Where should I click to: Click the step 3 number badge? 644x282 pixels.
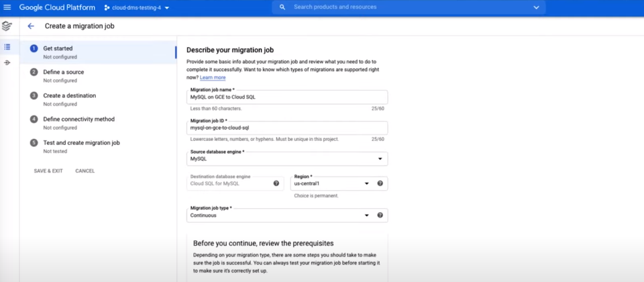point(34,96)
